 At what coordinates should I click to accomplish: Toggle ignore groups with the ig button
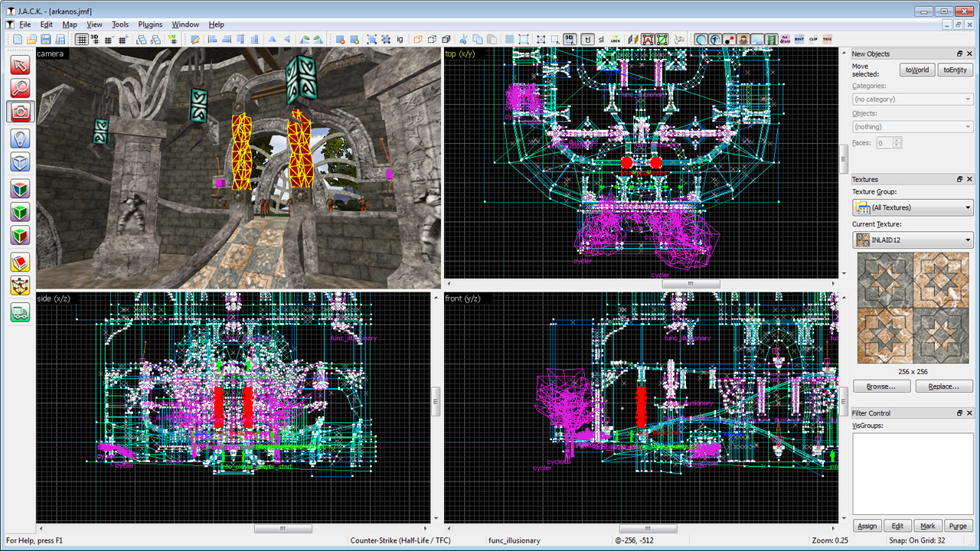coord(400,39)
